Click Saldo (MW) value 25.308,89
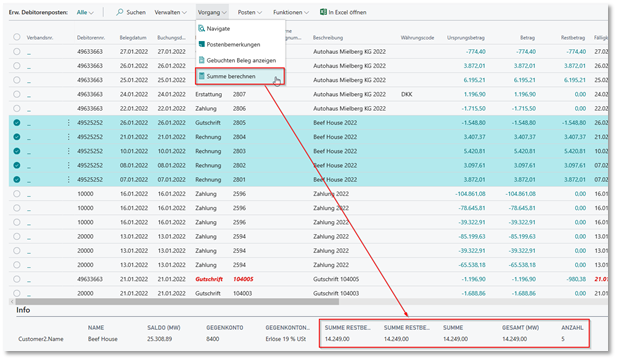Viewport: 617px width, 360px height. [159, 339]
